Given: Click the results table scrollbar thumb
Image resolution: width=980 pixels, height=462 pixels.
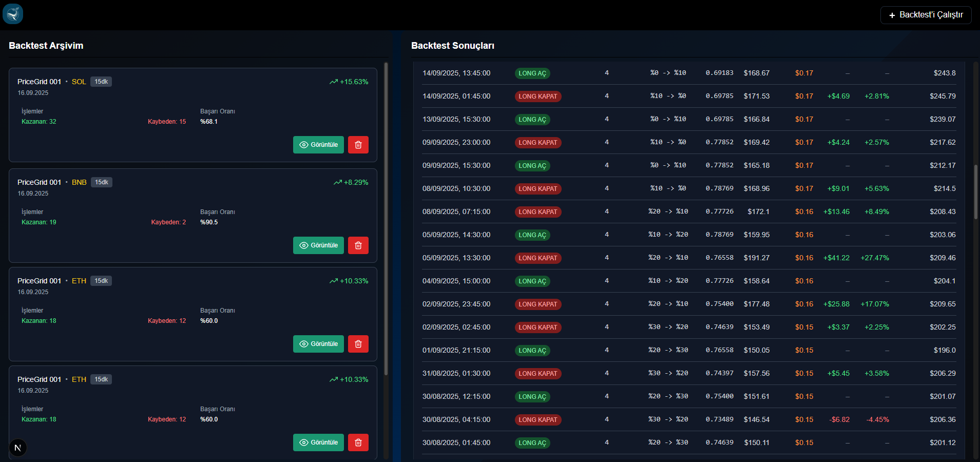Looking at the screenshot, I should tap(976, 192).
